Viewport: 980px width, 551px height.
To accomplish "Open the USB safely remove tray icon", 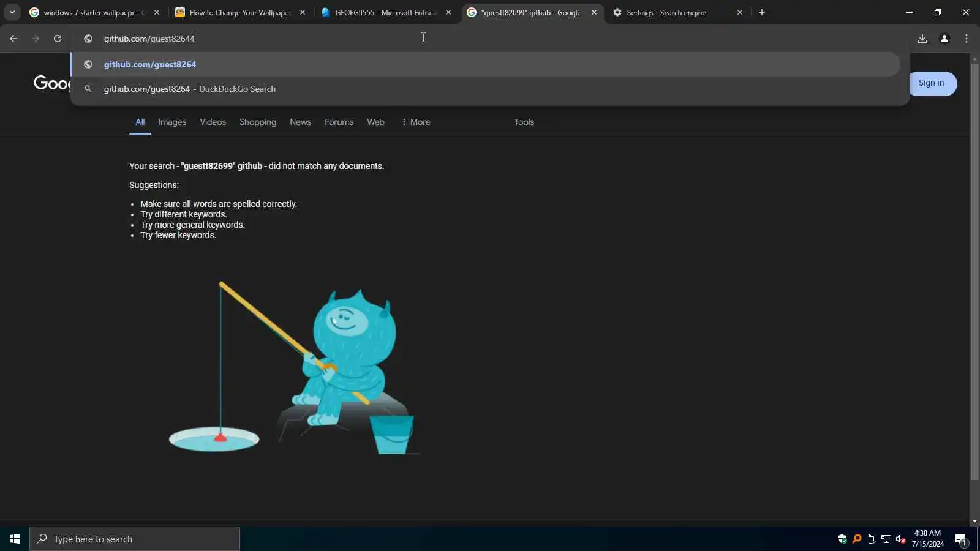I will click(872, 539).
